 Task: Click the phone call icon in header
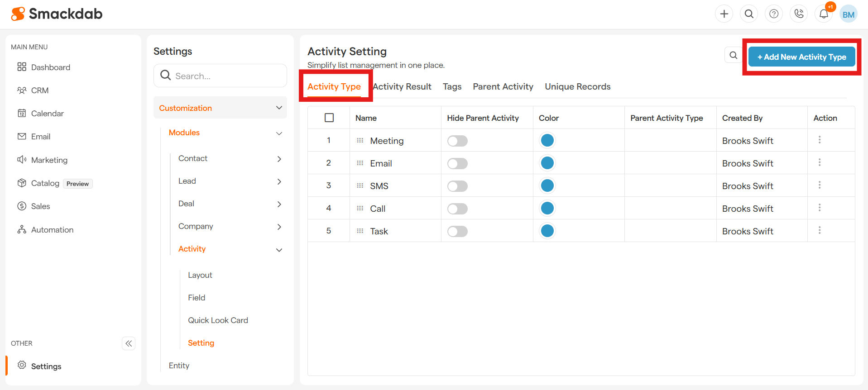799,14
